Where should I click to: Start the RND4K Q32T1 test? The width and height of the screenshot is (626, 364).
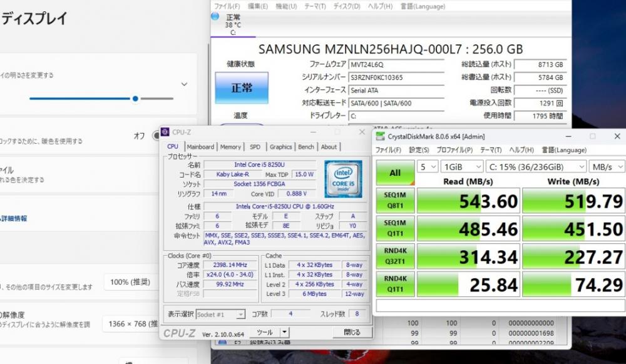(395, 256)
